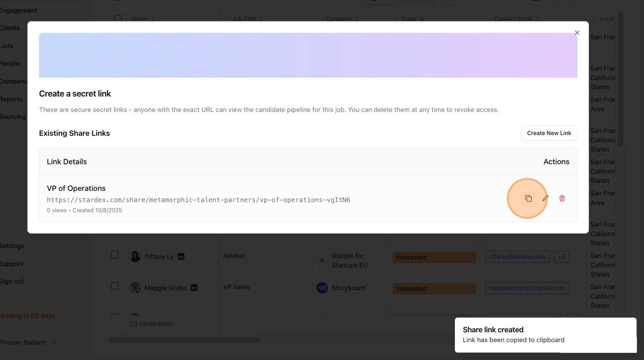Click the Google for Startups EU logo
644x360 pixels.
(322, 260)
